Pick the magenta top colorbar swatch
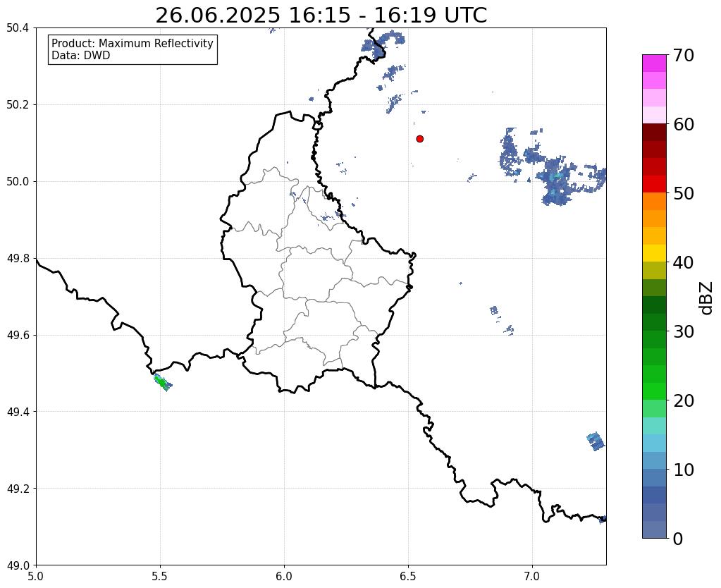This screenshot has height=588, width=721. tap(654, 63)
